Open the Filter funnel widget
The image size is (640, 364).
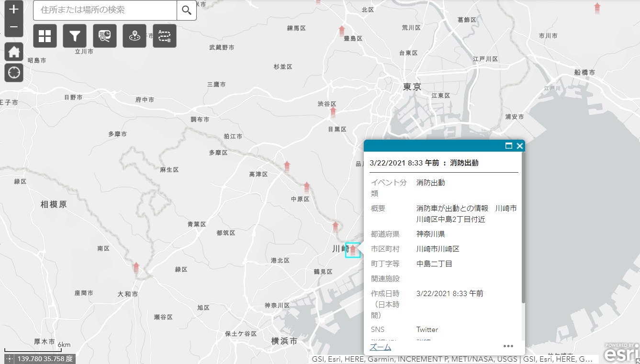75,36
